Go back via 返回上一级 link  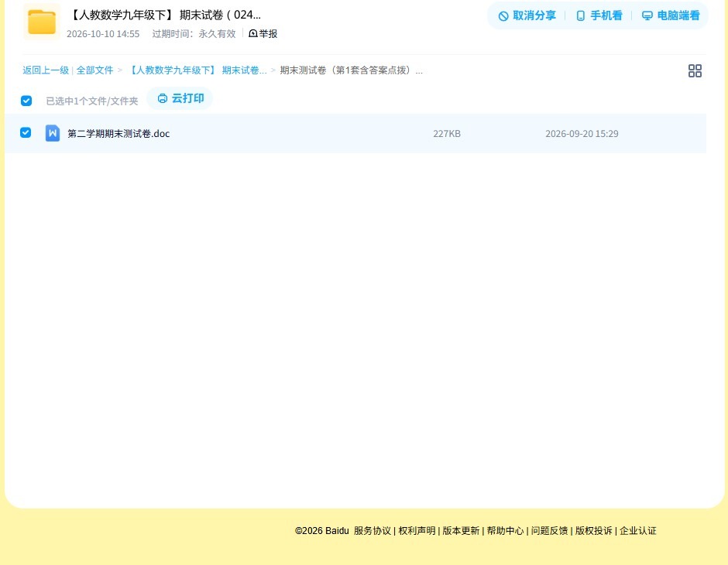(46, 70)
